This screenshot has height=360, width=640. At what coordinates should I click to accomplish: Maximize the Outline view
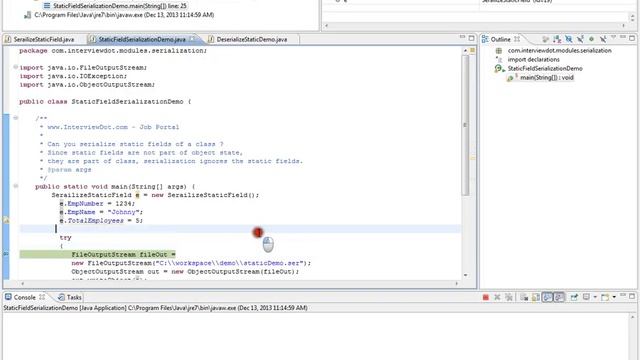point(632,38)
